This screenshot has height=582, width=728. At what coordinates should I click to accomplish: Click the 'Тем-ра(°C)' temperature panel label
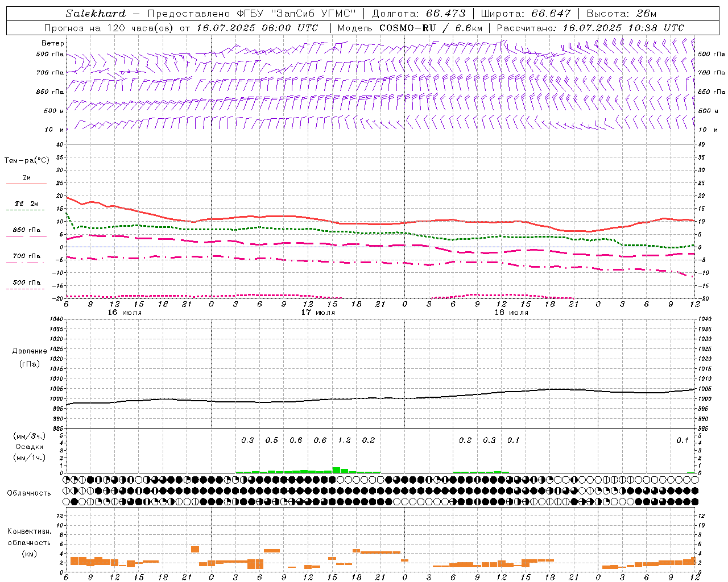(27, 161)
